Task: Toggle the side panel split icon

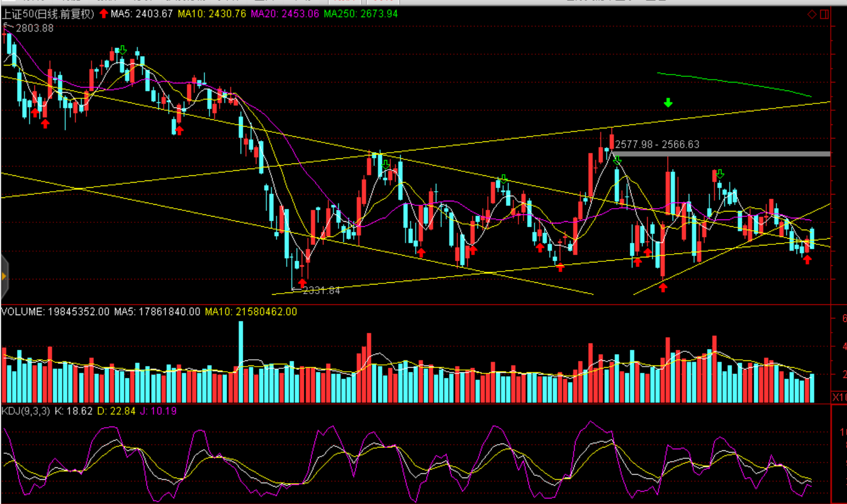Action: 824,14
